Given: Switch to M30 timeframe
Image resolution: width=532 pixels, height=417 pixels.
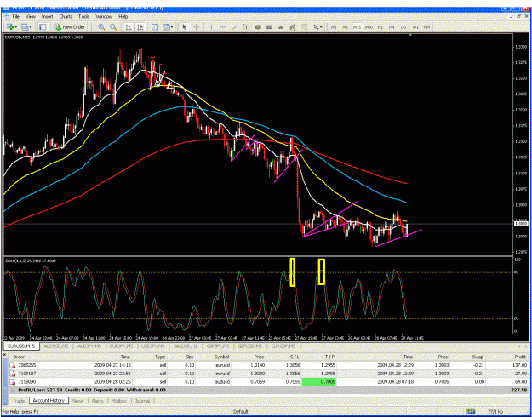Looking at the screenshot, I should (369, 27).
